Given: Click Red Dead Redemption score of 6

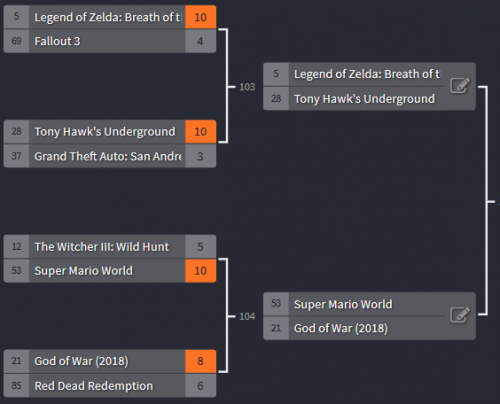Looking at the screenshot, I should (200, 386).
